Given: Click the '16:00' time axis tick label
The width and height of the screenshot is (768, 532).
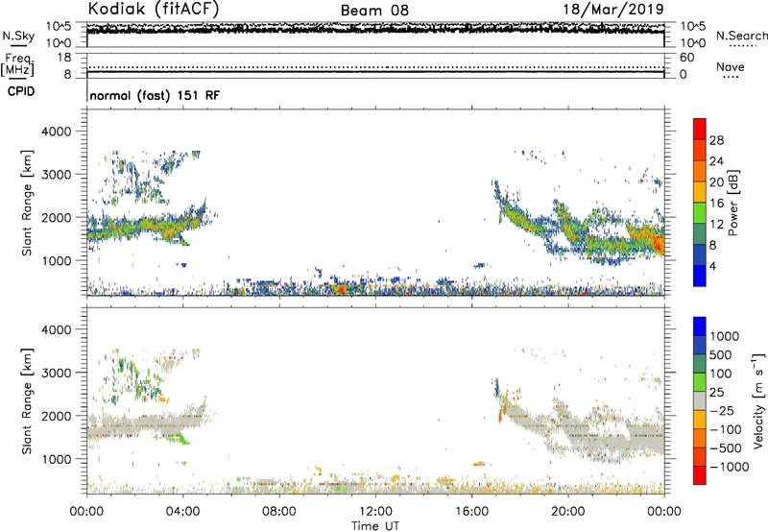Looking at the screenshot, I should 471,512.
